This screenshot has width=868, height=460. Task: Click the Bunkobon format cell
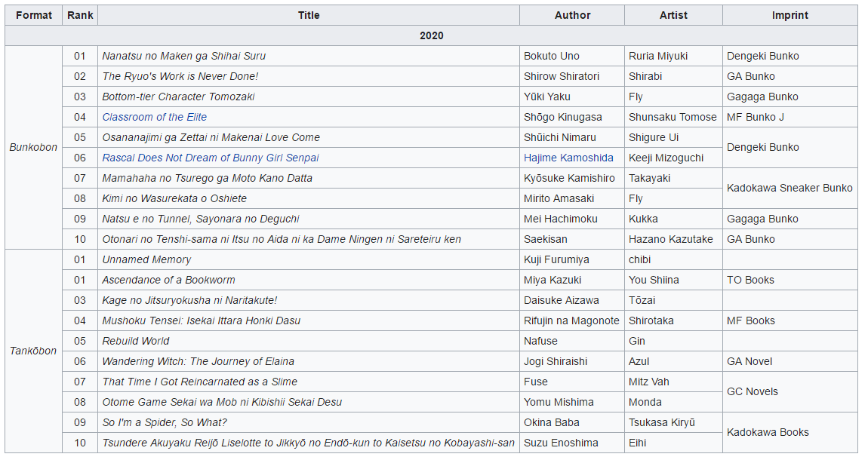(34, 148)
